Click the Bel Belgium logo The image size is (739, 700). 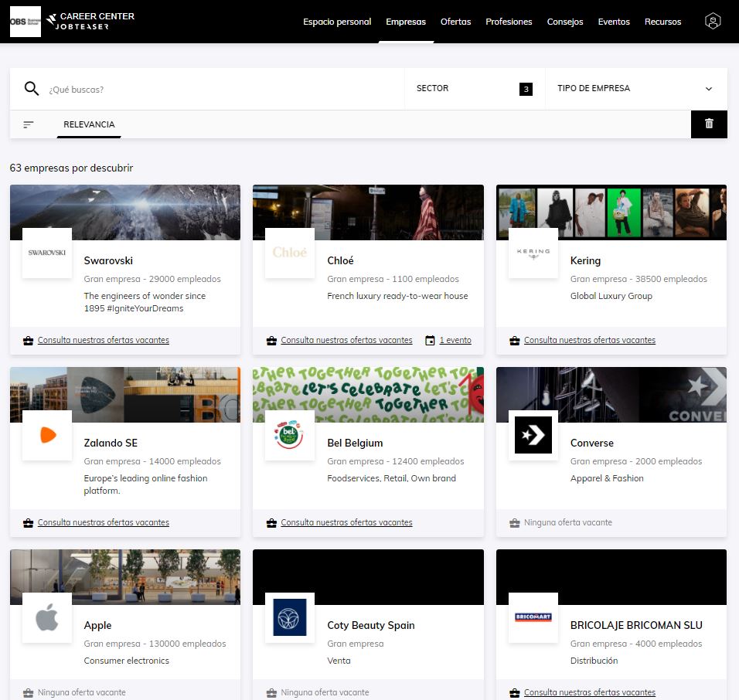coord(290,435)
